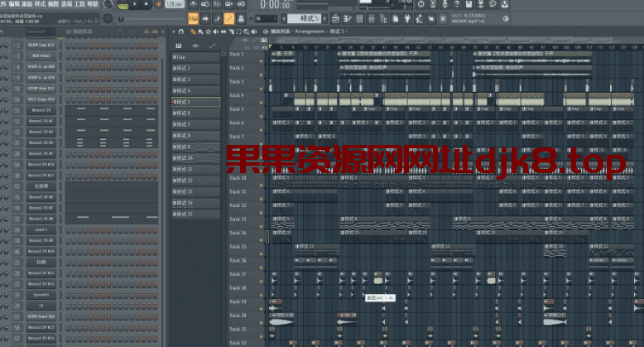
Task: Select the Sylenth1 channel button
Action: 41,295
